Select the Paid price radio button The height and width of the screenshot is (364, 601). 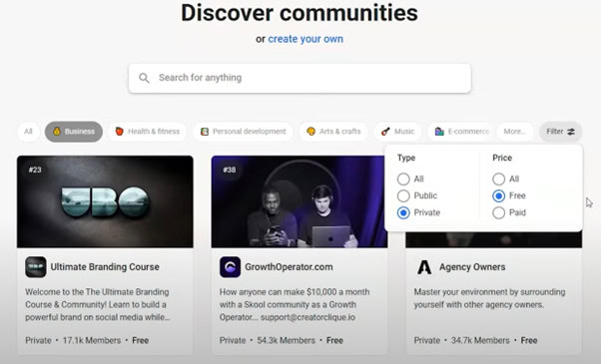click(498, 212)
